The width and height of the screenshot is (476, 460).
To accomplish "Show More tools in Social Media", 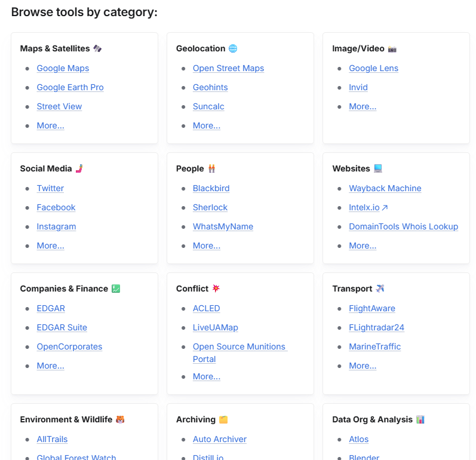I will (x=50, y=246).
